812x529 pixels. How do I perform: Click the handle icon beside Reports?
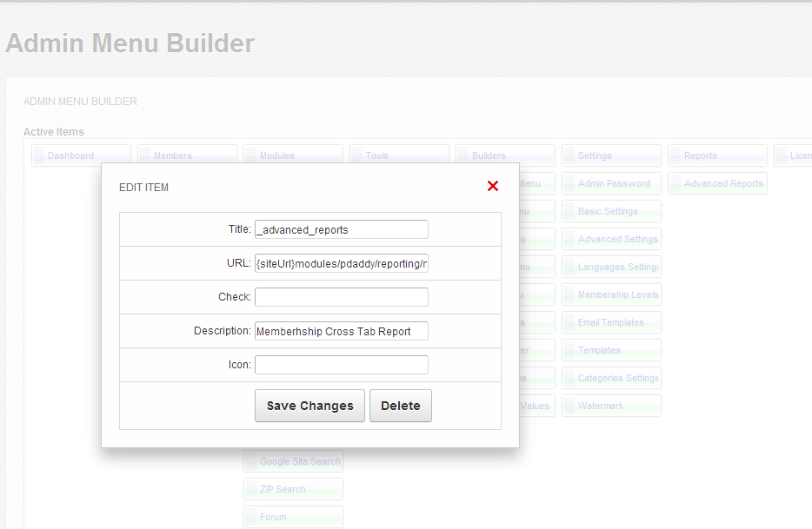click(676, 156)
